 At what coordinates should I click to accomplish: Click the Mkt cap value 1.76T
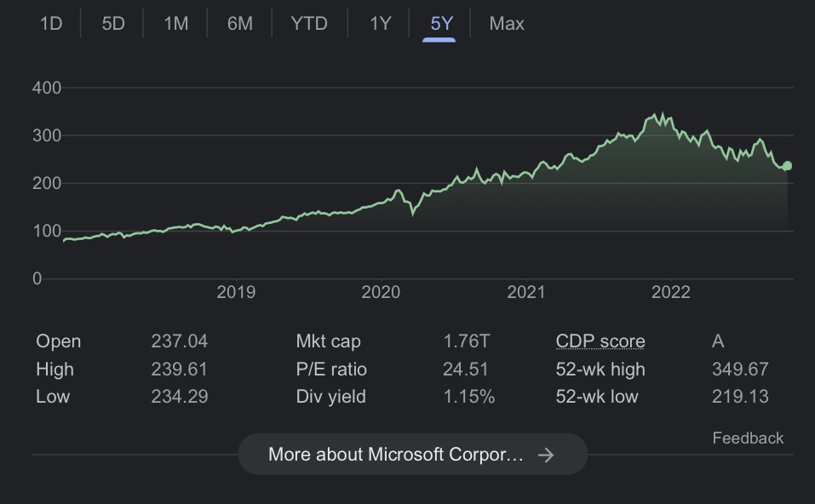(466, 341)
